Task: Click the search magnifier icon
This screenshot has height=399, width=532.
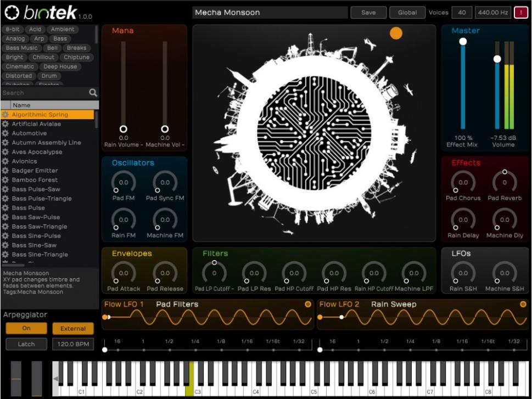Action: (93, 93)
